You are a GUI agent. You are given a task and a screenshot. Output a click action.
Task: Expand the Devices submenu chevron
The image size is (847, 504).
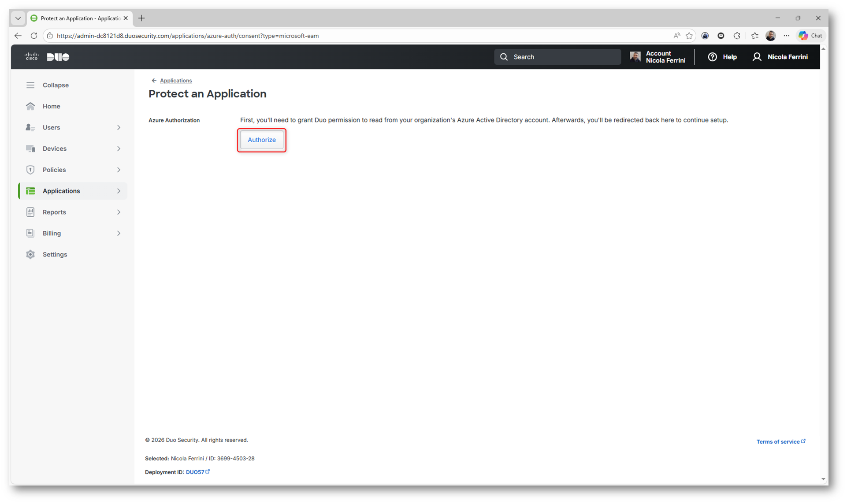coord(119,148)
